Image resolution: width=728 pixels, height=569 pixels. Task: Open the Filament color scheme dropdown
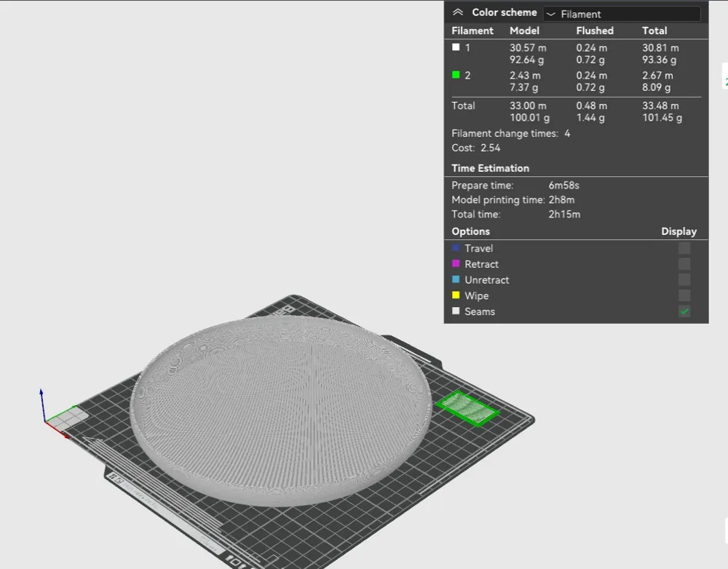click(622, 14)
